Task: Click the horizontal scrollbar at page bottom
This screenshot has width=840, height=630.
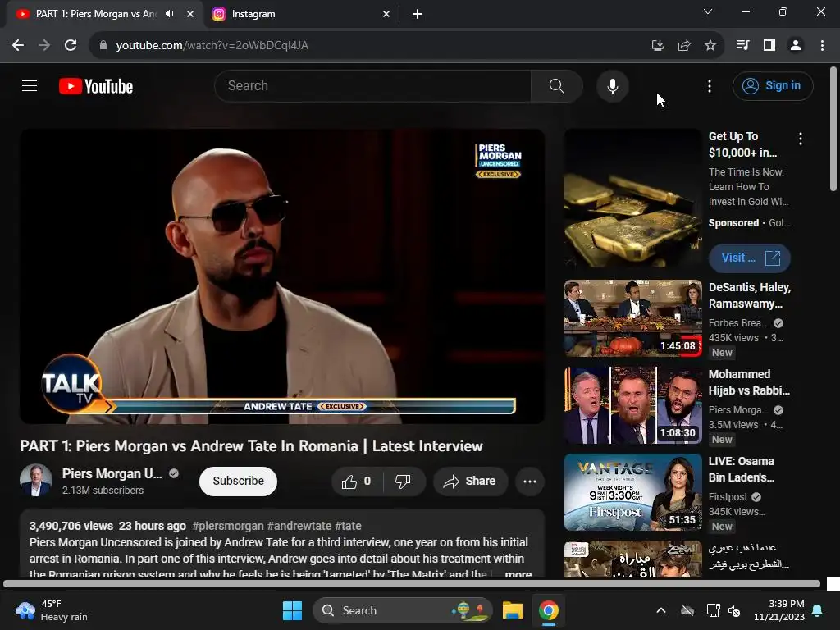Action: pyautogui.click(x=412, y=584)
